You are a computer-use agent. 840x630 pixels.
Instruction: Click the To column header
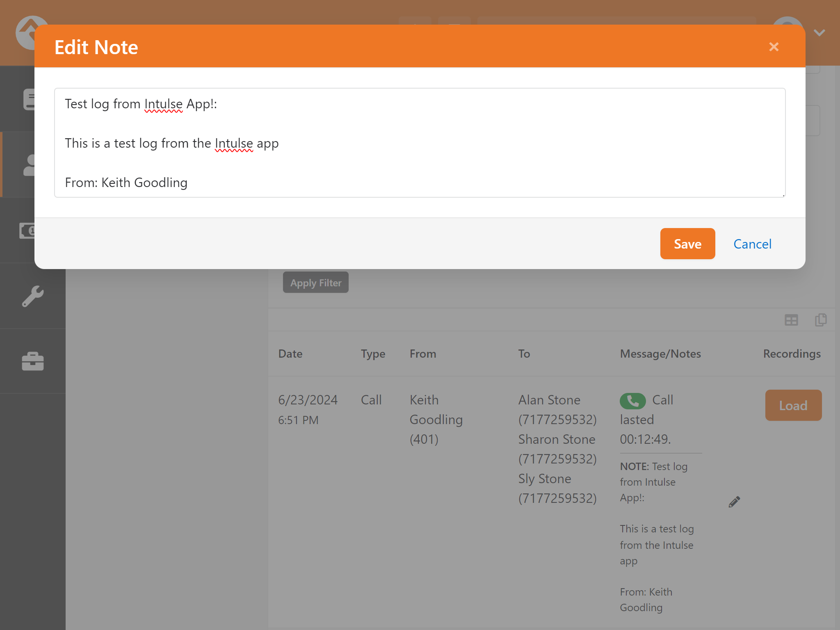coord(524,354)
